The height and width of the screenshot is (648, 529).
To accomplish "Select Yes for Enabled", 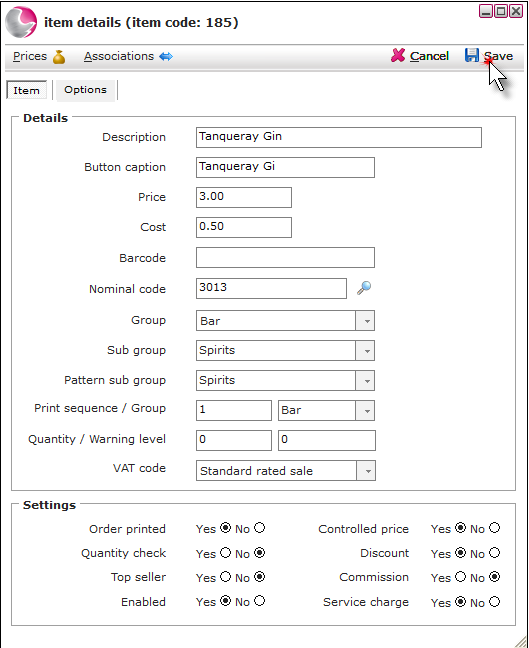I will click(225, 601).
